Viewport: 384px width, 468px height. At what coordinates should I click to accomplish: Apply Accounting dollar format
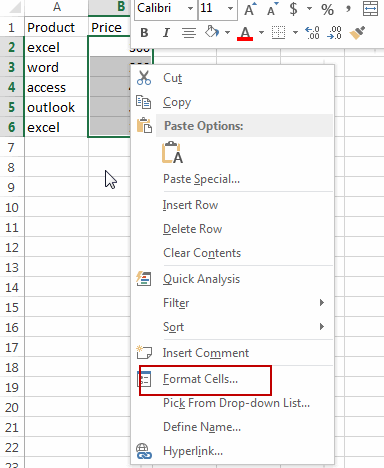pos(293,9)
